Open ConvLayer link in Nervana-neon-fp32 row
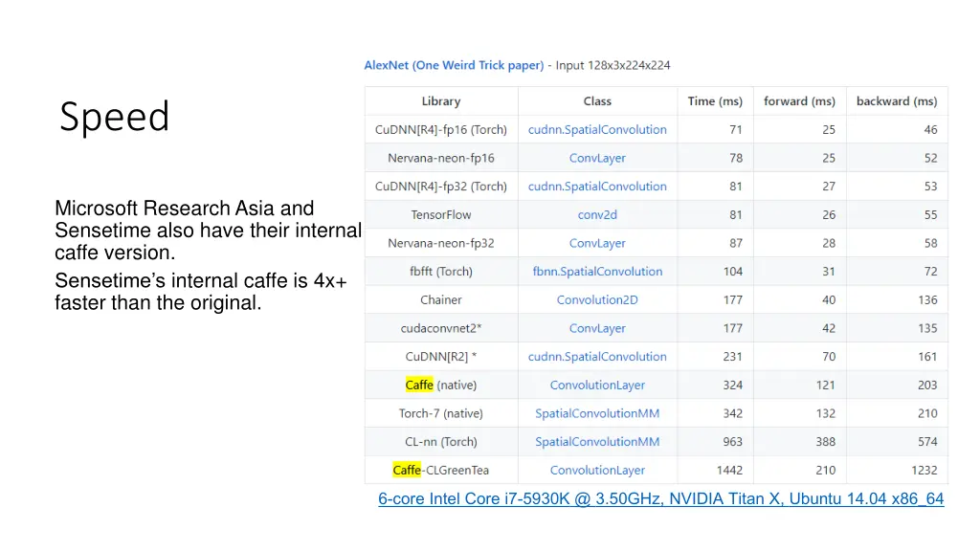980x551 pixels. pos(597,243)
